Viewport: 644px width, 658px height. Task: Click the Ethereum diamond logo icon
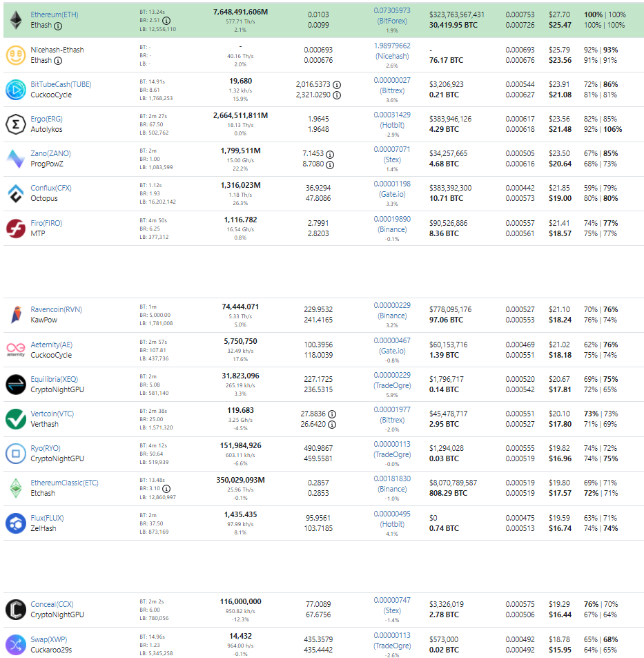16,20
